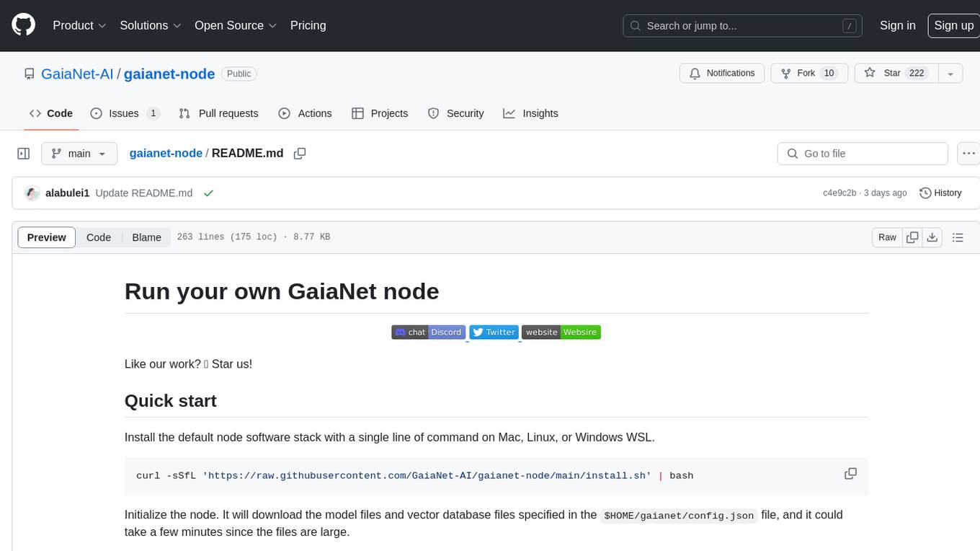Expand the Solutions menu
This screenshot has width=980, height=551.
click(x=151, y=25)
